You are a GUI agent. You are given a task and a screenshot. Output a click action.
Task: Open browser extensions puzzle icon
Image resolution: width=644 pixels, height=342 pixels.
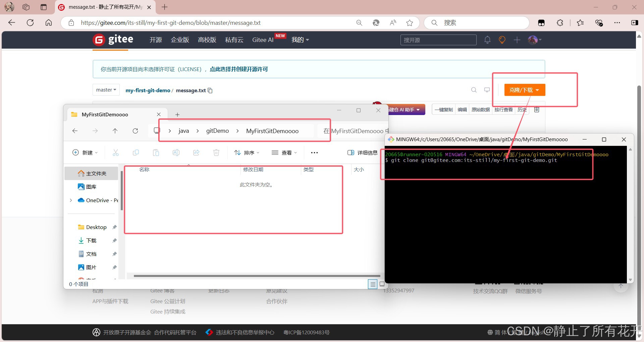tap(560, 23)
